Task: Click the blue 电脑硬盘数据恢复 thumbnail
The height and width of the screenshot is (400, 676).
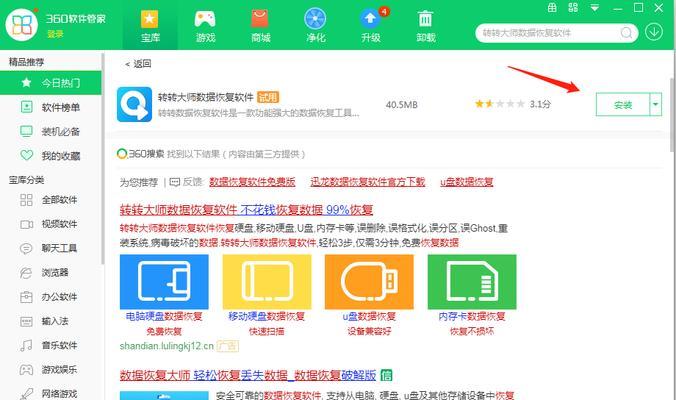Action: tap(164, 281)
